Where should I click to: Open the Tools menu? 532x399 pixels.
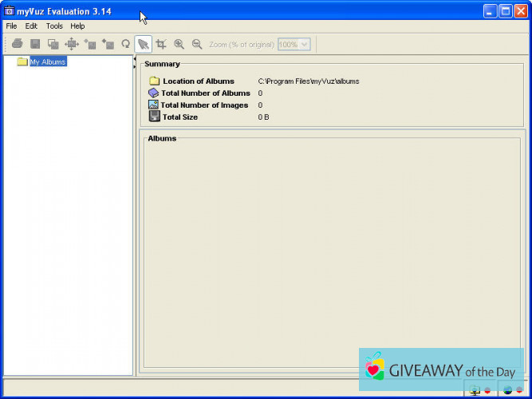click(x=54, y=26)
